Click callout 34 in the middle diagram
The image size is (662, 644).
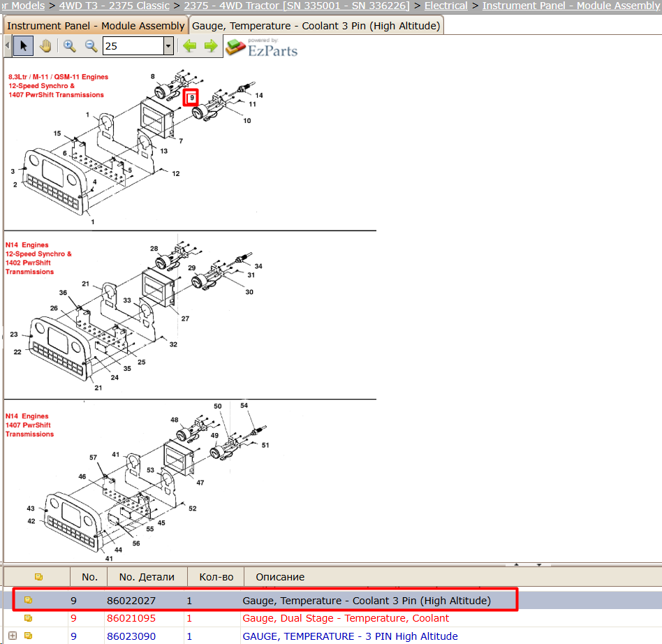tap(258, 266)
